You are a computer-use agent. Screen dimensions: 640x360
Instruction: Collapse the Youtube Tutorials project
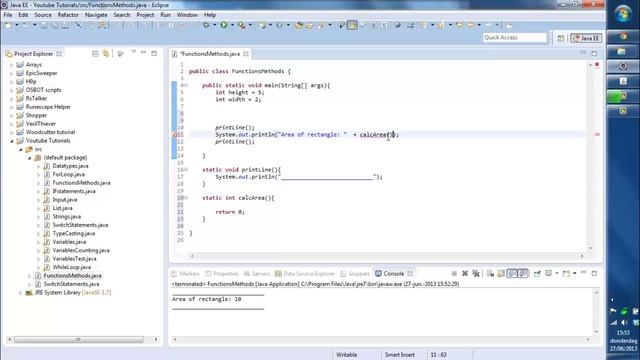coord(11,141)
